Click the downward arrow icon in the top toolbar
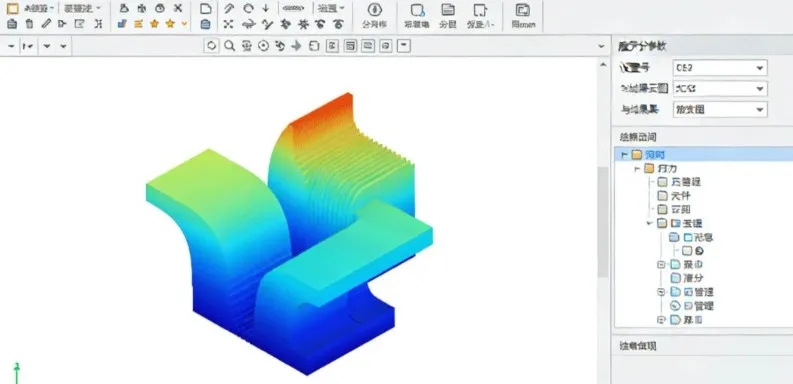 [266, 9]
